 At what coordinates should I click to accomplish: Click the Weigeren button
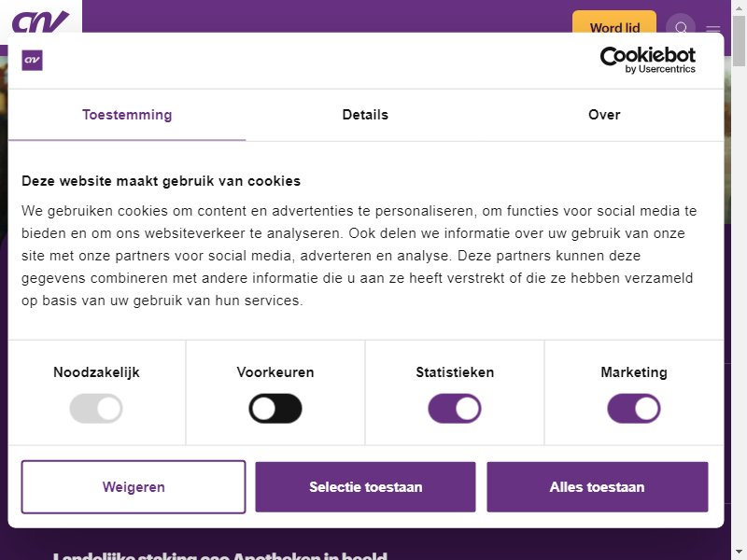(x=134, y=486)
